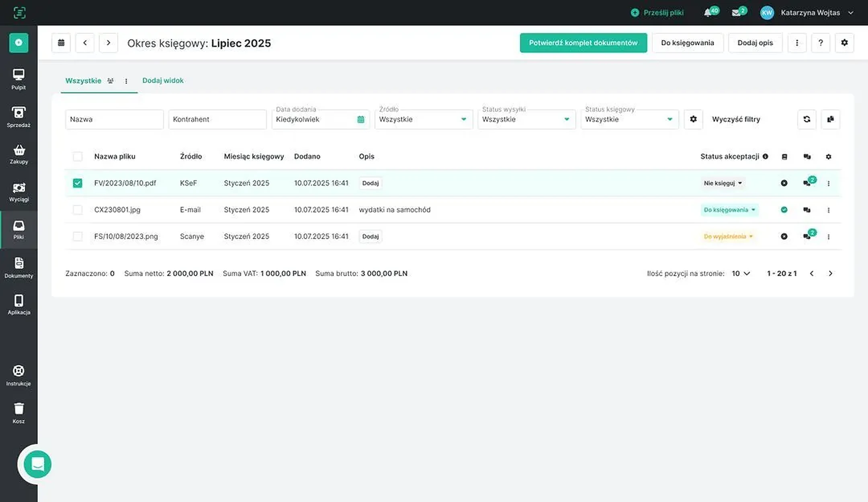Click the refresh list icon
The image size is (868, 502).
pyautogui.click(x=807, y=119)
